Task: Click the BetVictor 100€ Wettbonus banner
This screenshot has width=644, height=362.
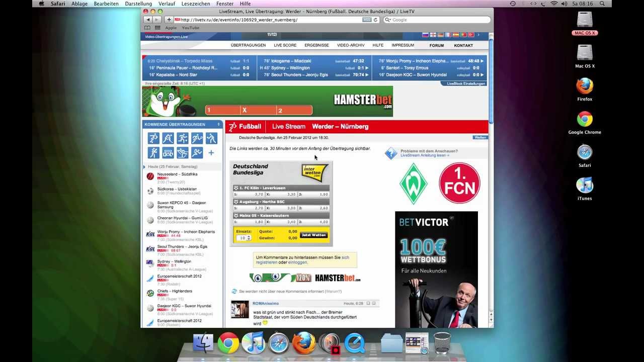Action: click(x=436, y=269)
